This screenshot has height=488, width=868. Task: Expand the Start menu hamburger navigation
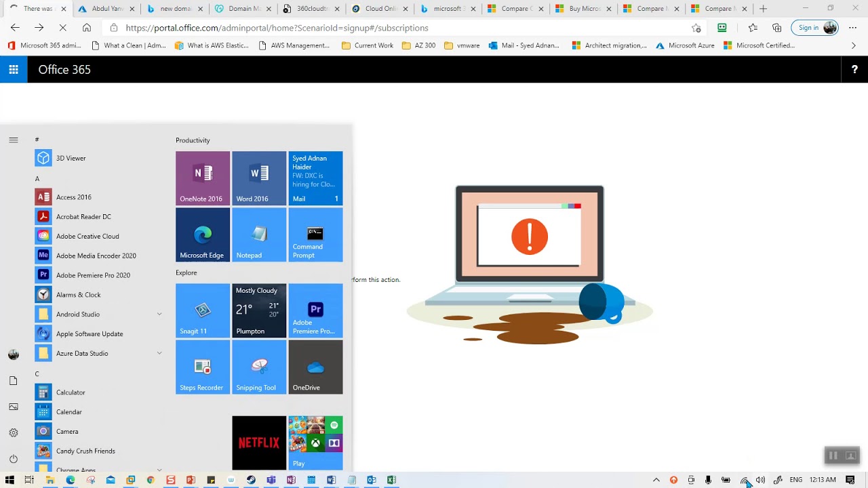pyautogui.click(x=14, y=140)
